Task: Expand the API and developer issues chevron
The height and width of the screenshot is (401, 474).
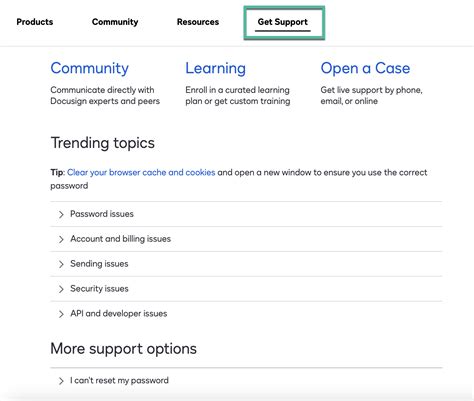Action: click(x=61, y=314)
